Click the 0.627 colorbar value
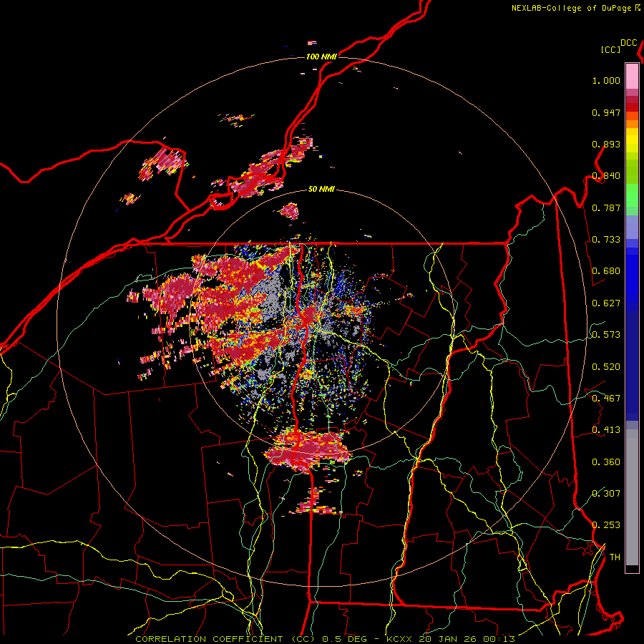The height and width of the screenshot is (644, 644). point(606,303)
